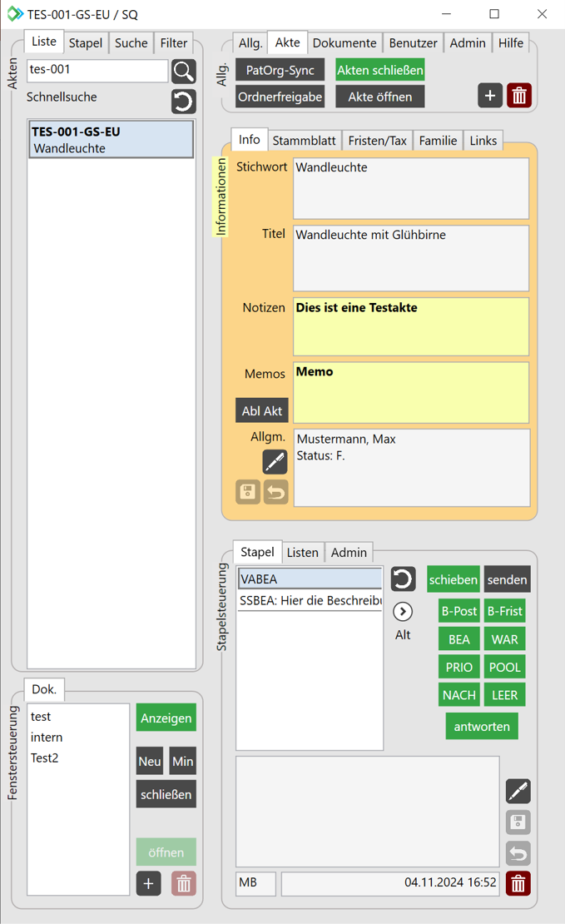565x924 pixels.
Task: Click the refresh icon under Schnellsuche search
Action: pyautogui.click(x=184, y=102)
